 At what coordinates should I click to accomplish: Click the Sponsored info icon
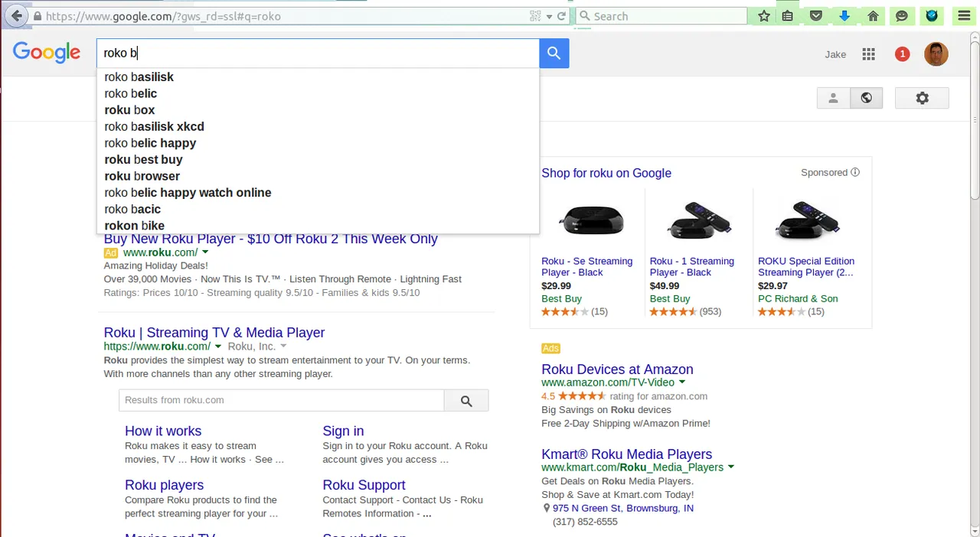[855, 172]
